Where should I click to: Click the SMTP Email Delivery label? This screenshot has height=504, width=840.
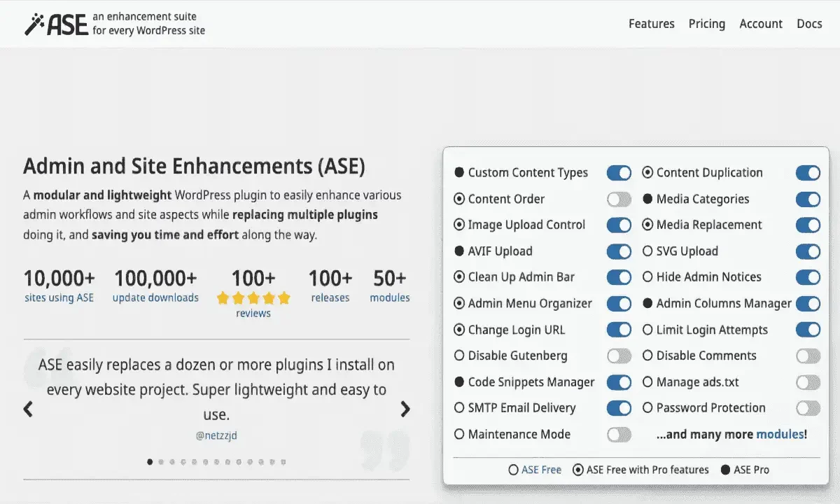click(x=521, y=408)
